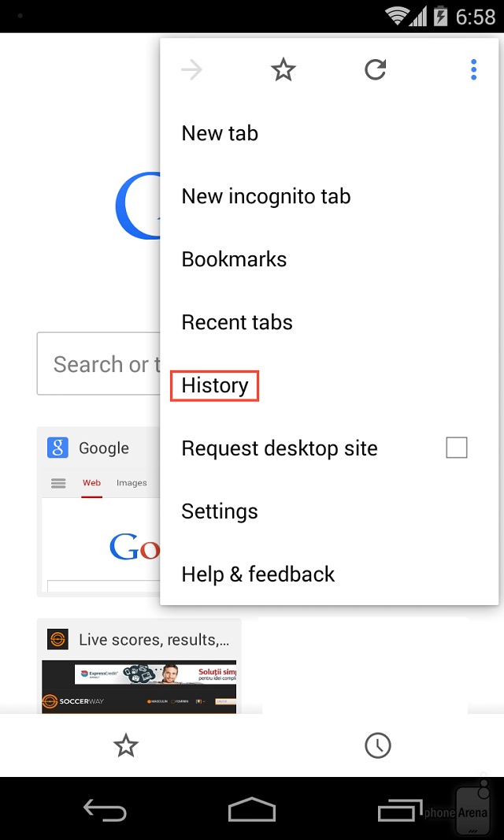Tap the Google logo icon beside search suggestion

pyautogui.click(x=57, y=448)
